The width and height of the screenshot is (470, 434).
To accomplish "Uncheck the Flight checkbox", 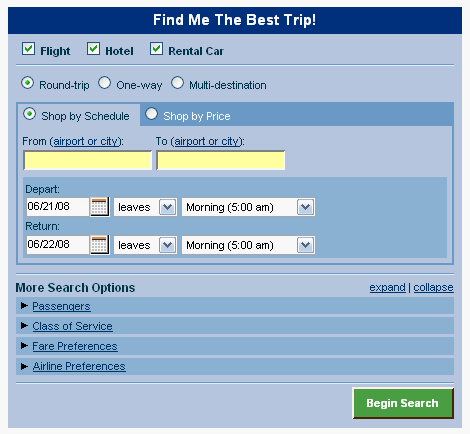I will coord(28,49).
